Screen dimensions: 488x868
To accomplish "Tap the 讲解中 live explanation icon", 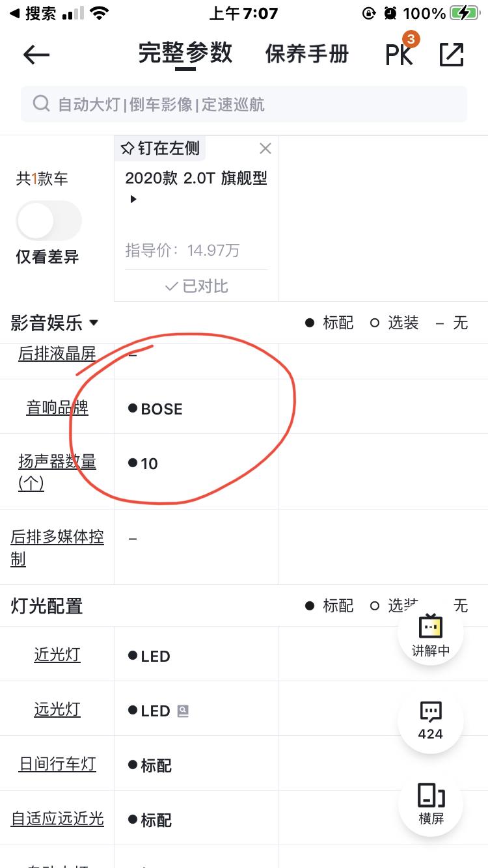I will 431,632.
